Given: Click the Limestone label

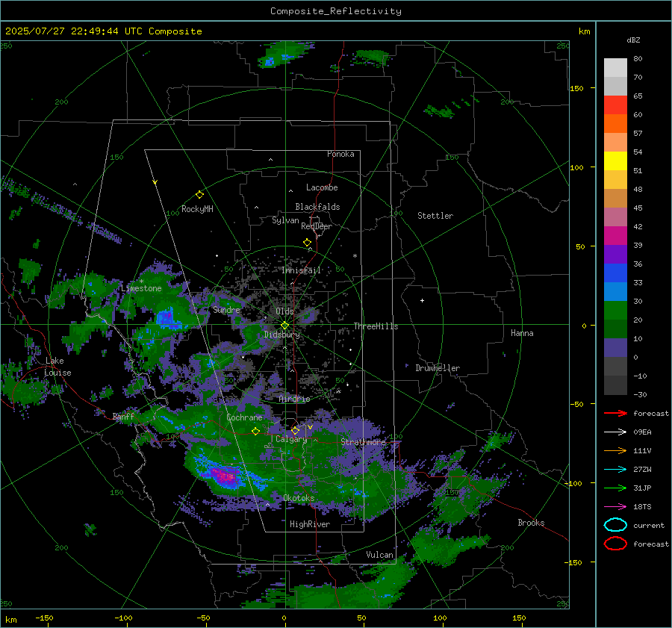Looking at the screenshot, I should tap(141, 288).
